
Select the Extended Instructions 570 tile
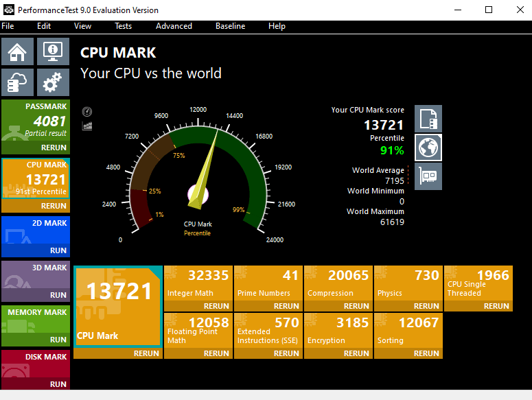tap(268, 331)
